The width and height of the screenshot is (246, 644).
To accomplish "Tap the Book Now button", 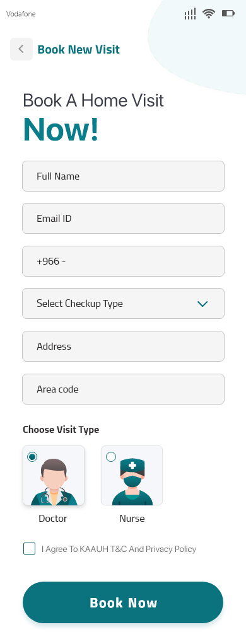I will coord(123,602).
